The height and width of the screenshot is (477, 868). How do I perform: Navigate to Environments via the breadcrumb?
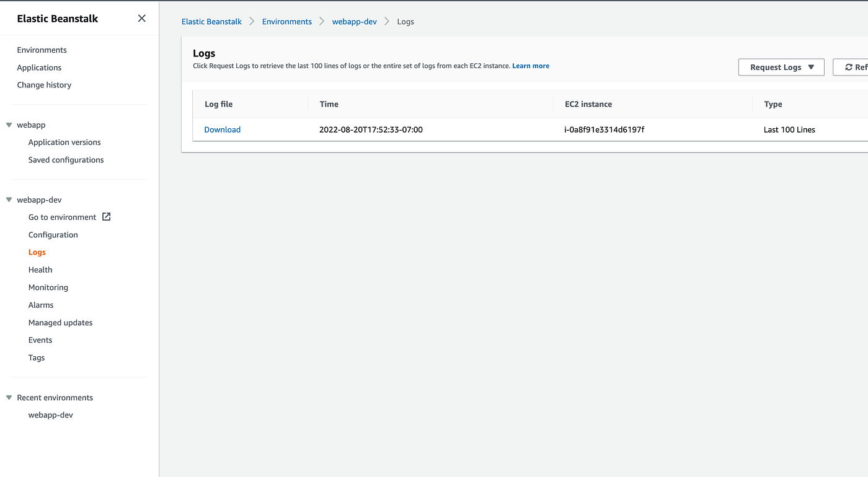point(286,21)
